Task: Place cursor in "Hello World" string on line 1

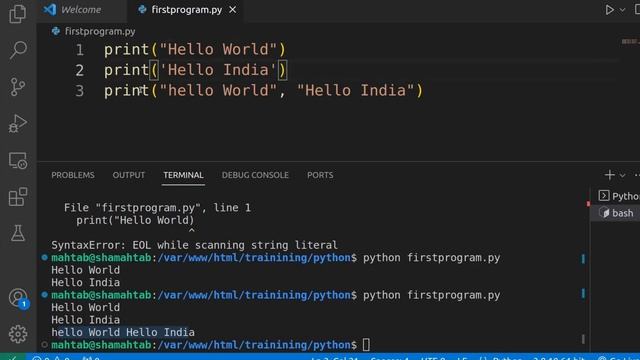Action: [218, 49]
